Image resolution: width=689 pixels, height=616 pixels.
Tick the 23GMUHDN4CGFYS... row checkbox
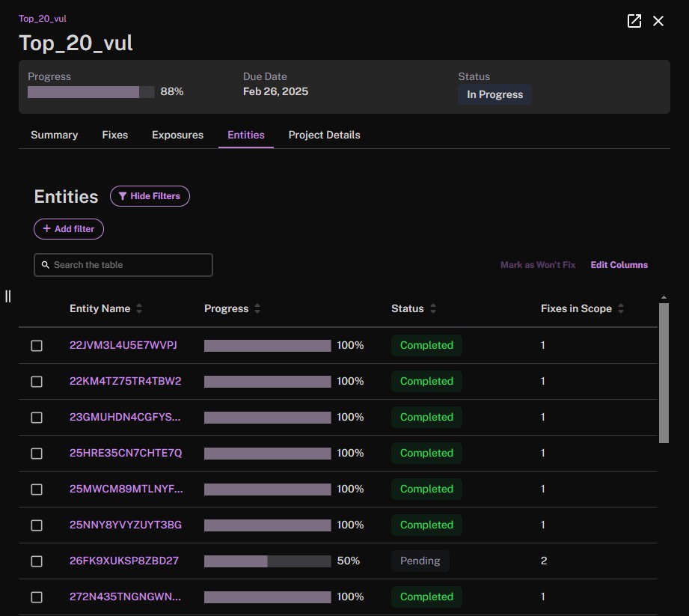click(37, 417)
